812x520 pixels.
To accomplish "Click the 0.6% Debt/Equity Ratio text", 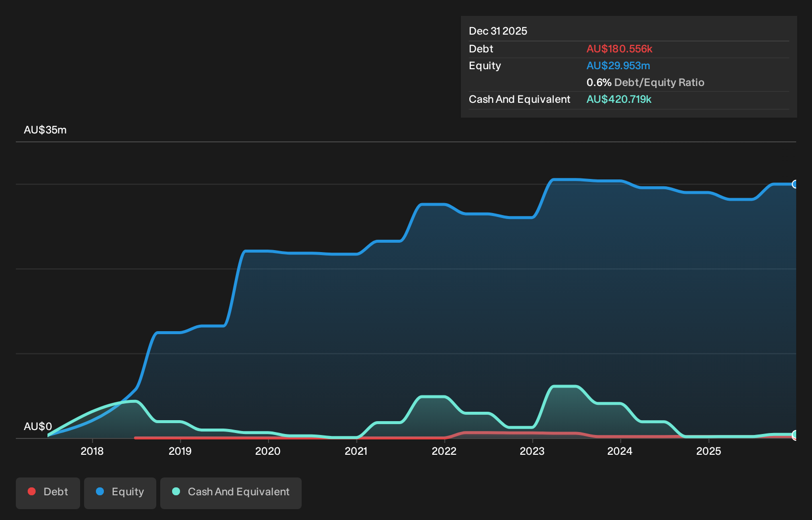I will [645, 83].
